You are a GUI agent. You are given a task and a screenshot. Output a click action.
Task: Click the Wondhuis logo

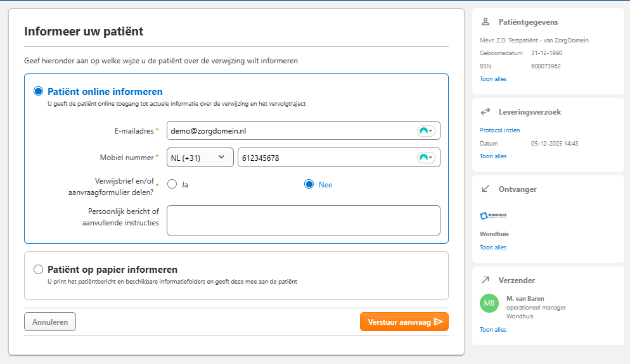point(493,215)
